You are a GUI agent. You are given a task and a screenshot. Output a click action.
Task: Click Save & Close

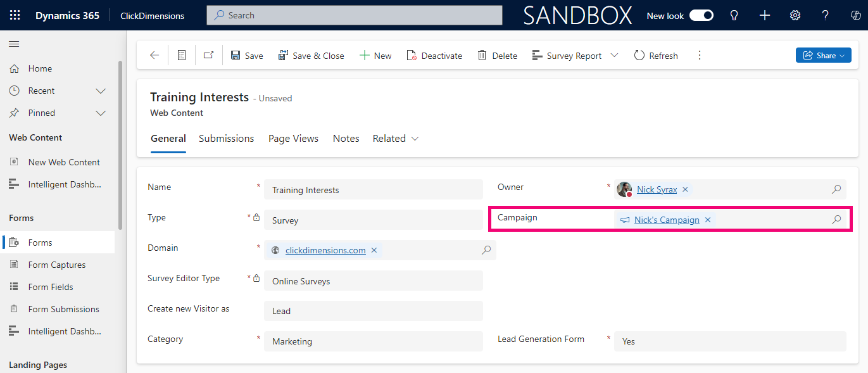tap(311, 56)
